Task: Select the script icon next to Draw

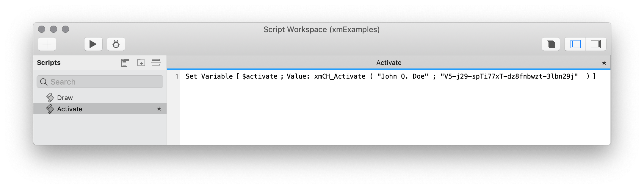Action: click(50, 97)
